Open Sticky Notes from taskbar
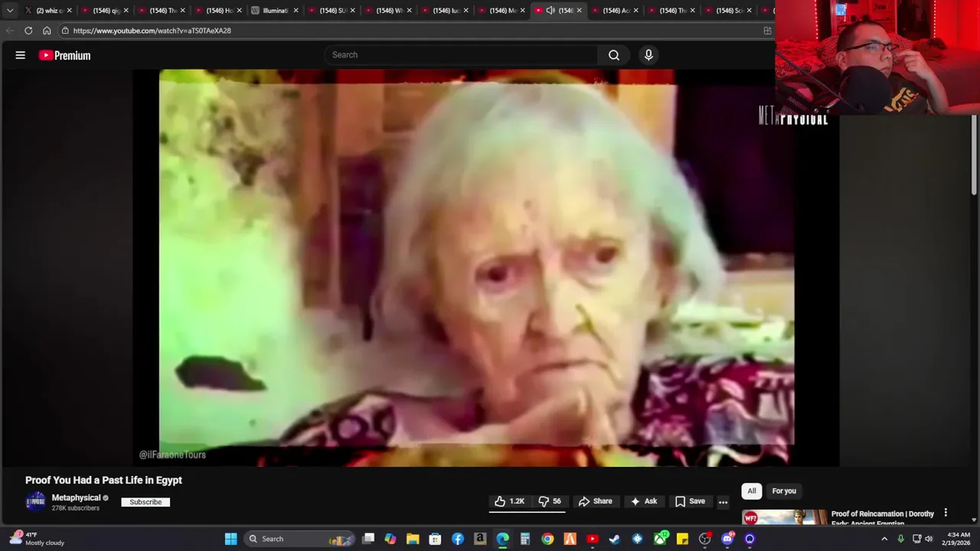 (x=682, y=539)
